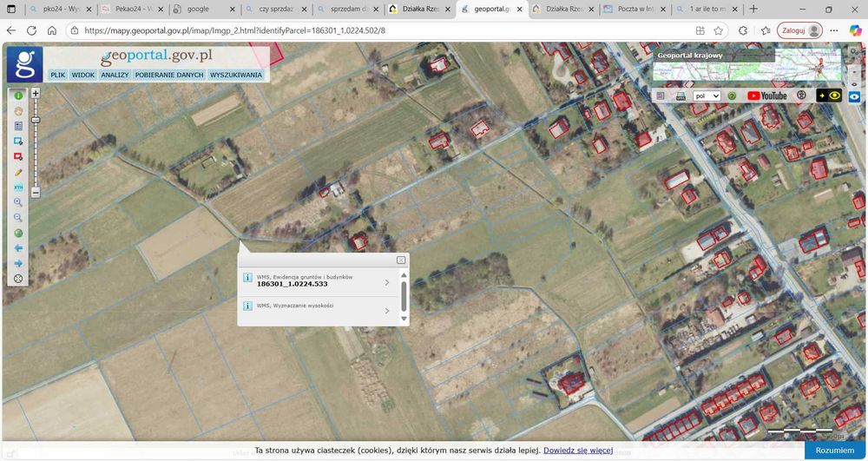Click the split screen icon in address bar
Screen dimensions: 868x461
pyautogui.click(x=700, y=30)
